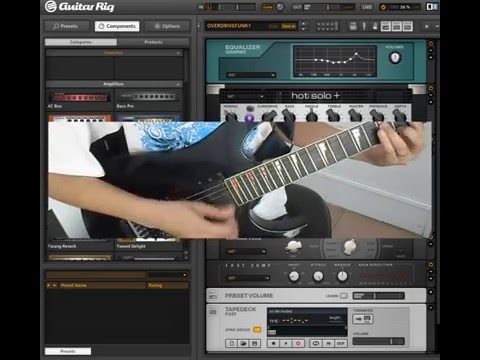Click the Preset Volume module icon
Image resolution: width=480 pixels, height=360 pixels.
[x=213, y=296]
